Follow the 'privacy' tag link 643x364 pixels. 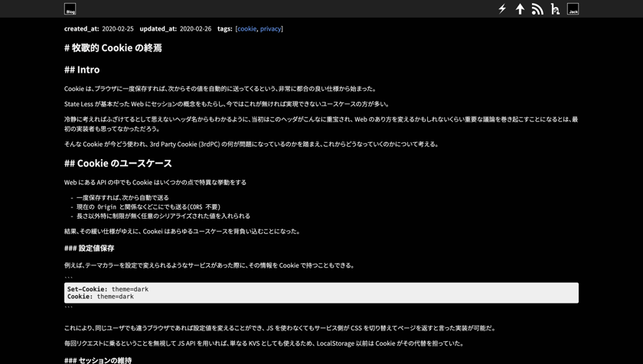pyautogui.click(x=271, y=28)
